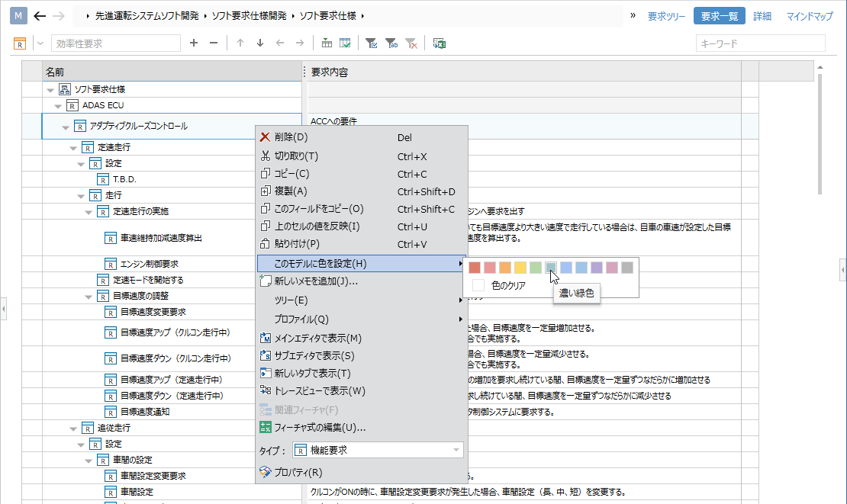
Task: Open プロパティ(R) from context menu
Action: 362,472
